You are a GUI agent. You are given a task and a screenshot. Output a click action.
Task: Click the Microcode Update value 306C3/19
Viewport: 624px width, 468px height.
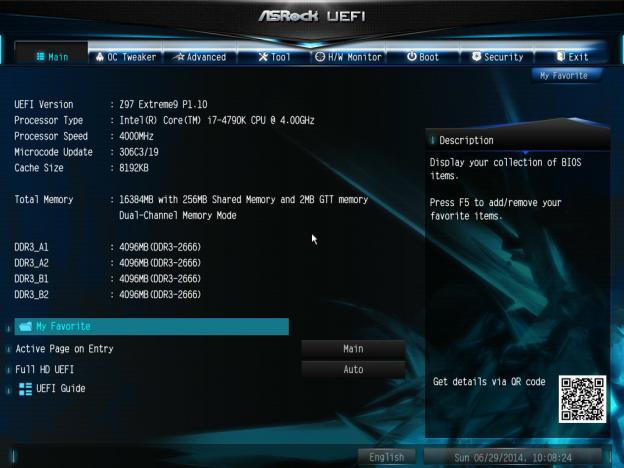(138, 152)
